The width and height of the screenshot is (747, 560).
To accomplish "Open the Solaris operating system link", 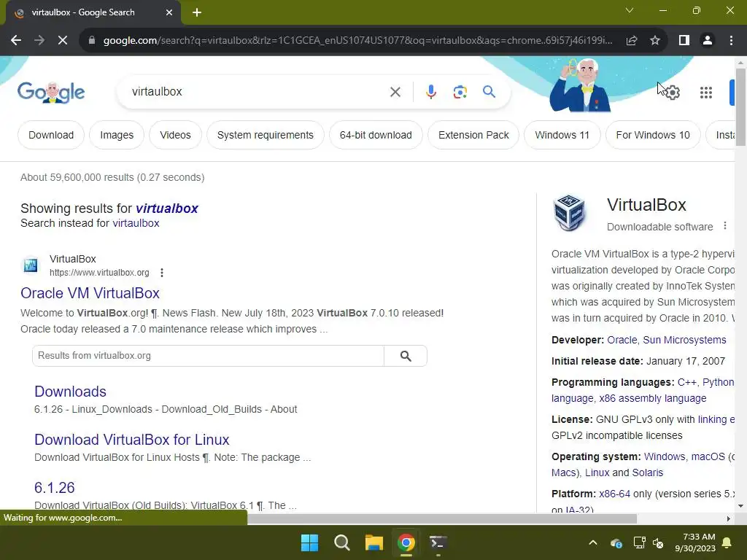I will [647, 472].
